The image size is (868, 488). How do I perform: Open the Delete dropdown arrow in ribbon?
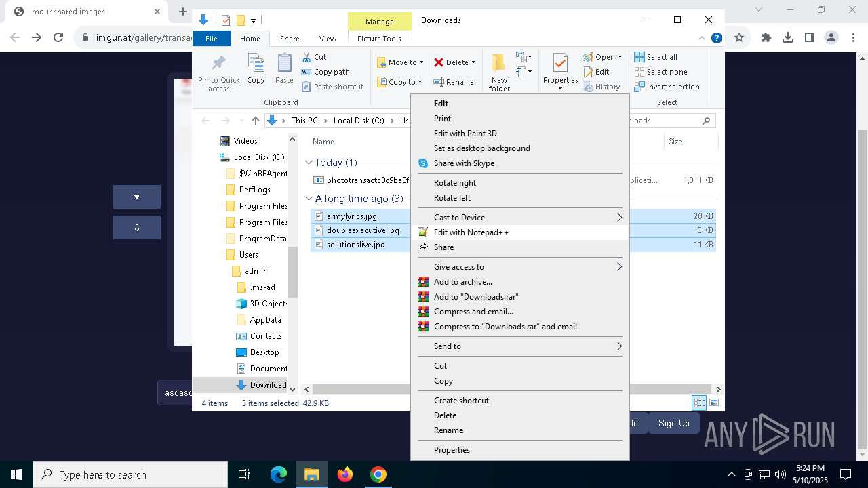(473, 62)
